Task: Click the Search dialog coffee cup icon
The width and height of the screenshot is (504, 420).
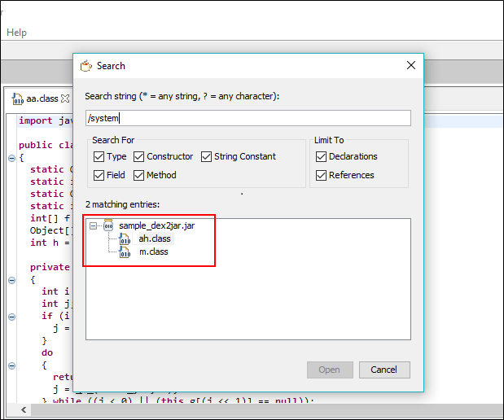Action: pos(85,66)
